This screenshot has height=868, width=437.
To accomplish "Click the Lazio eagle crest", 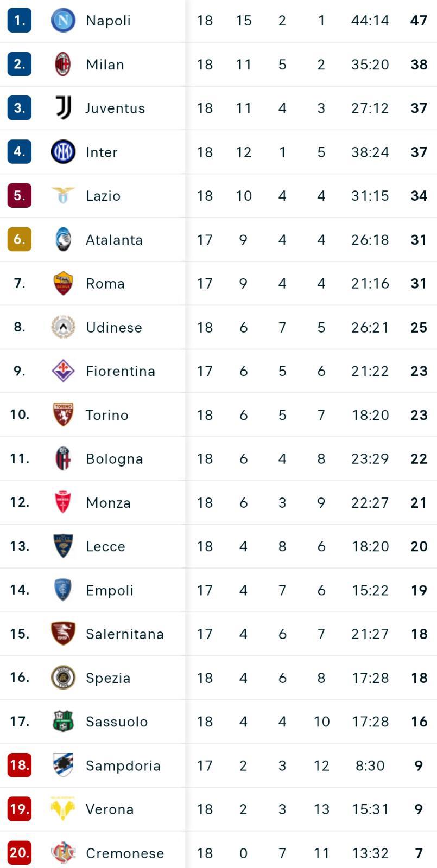I will [63, 196].
